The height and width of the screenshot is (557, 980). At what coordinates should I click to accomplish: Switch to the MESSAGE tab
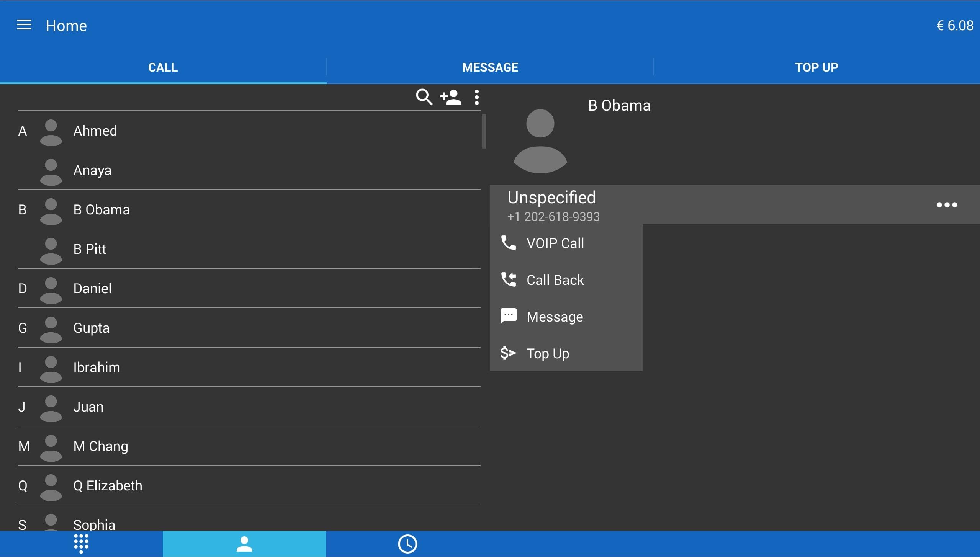tap(490, 67)
